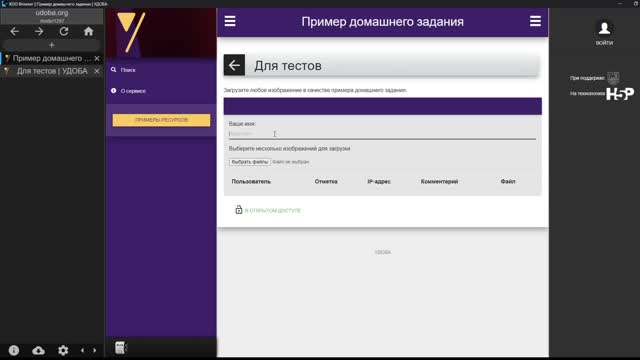
Task: Open left hamburger menu in header
Action: [230, 21]
